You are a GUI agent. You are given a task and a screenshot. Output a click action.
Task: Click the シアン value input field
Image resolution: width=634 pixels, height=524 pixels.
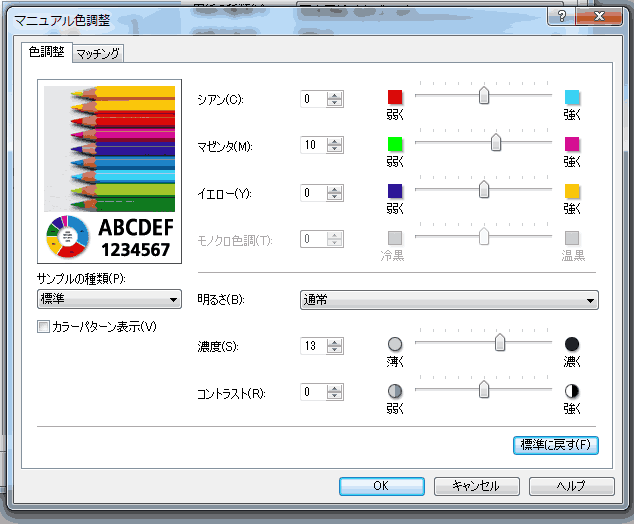[314, 99]
